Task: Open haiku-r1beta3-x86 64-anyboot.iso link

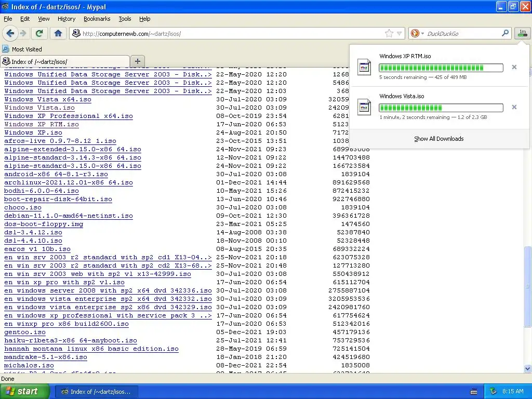Action: tap(71, 340)
